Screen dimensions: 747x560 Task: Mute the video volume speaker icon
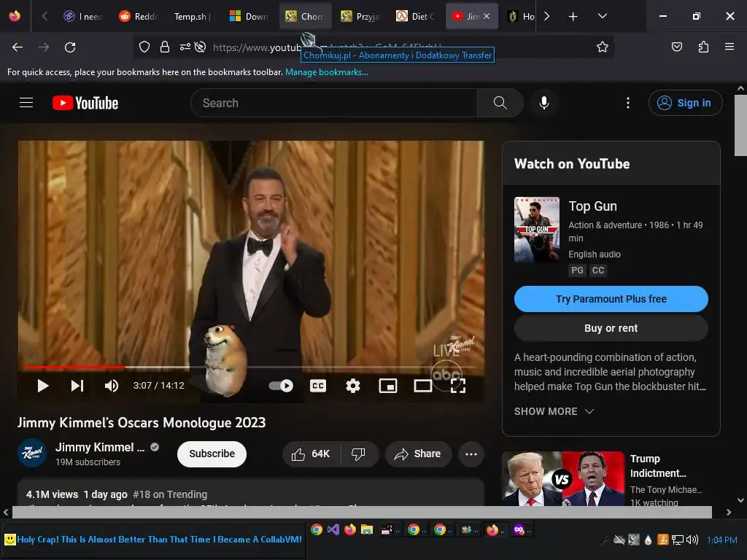(x=112, y=386)
